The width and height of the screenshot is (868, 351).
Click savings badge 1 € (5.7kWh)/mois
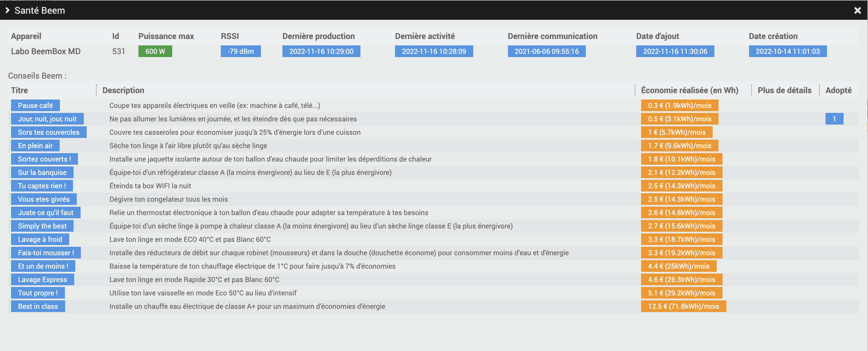click(677, 132)
